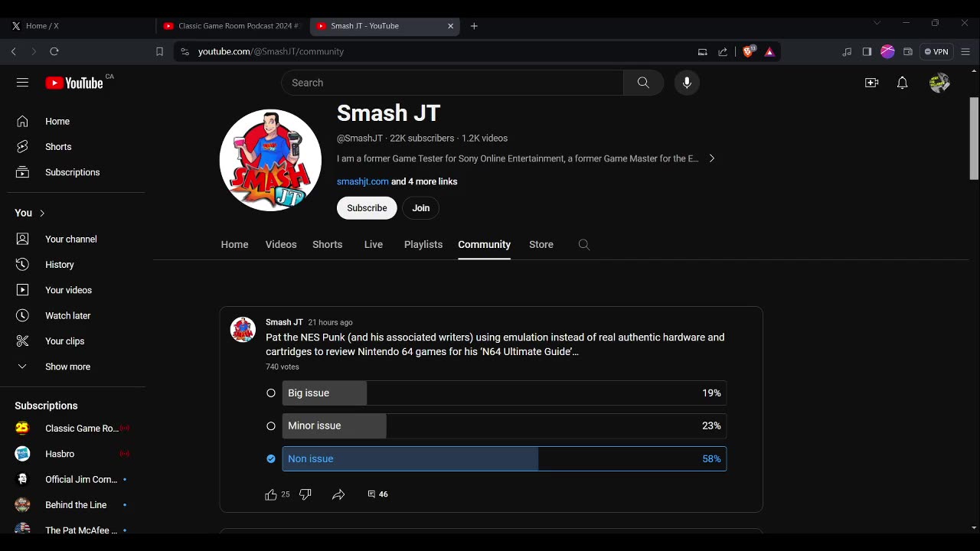Switch to the channel Shorts tab
The height and width of the screenshot is (551, 980).
coord(327,245)
